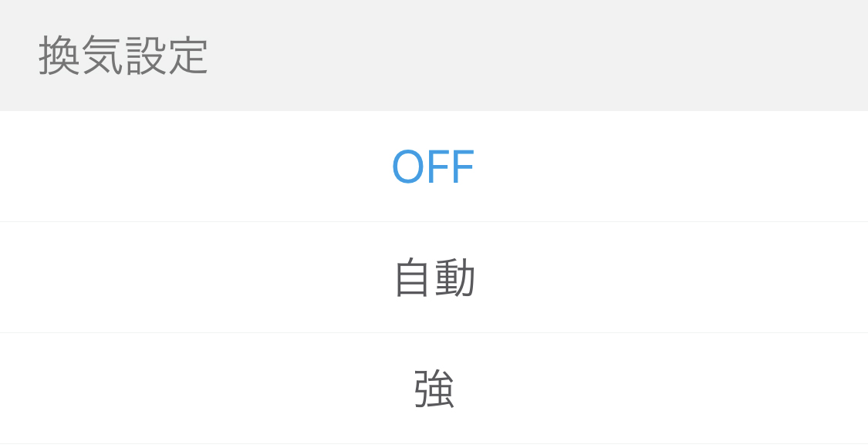Pick the currently highlighted OFF item
The image size is (868, 448).
tap(433, 167)
